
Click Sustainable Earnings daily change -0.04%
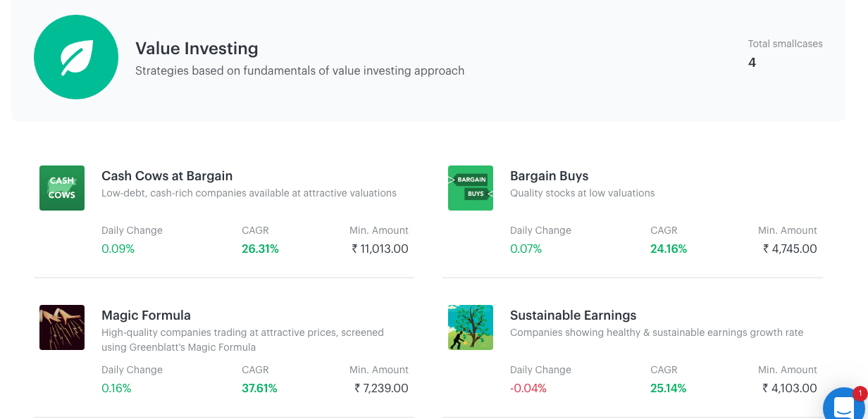(x=528, y=388)
